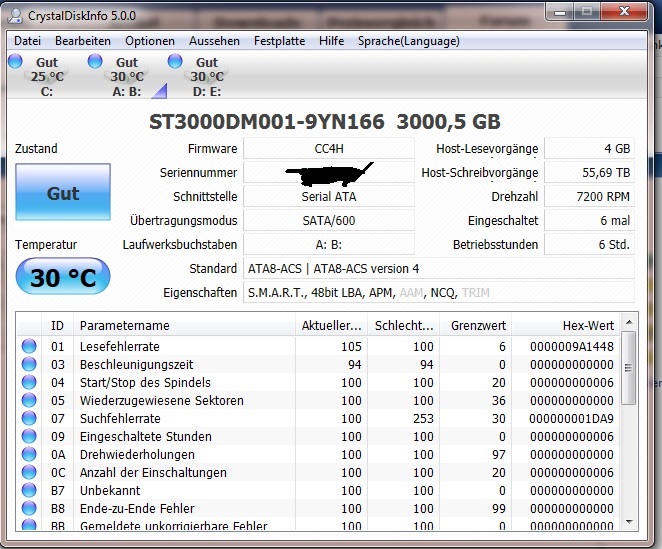Select hex value 0000009A1448
Screen dimensions: 662x549
572,347
